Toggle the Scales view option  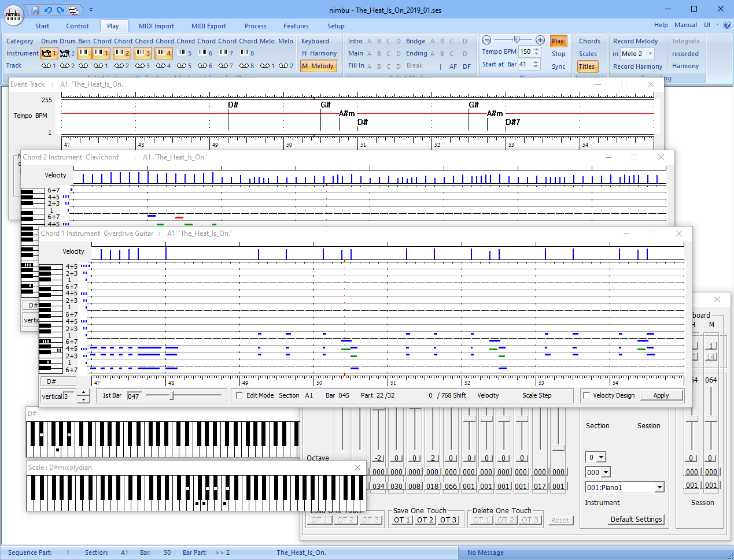point(588,54)
